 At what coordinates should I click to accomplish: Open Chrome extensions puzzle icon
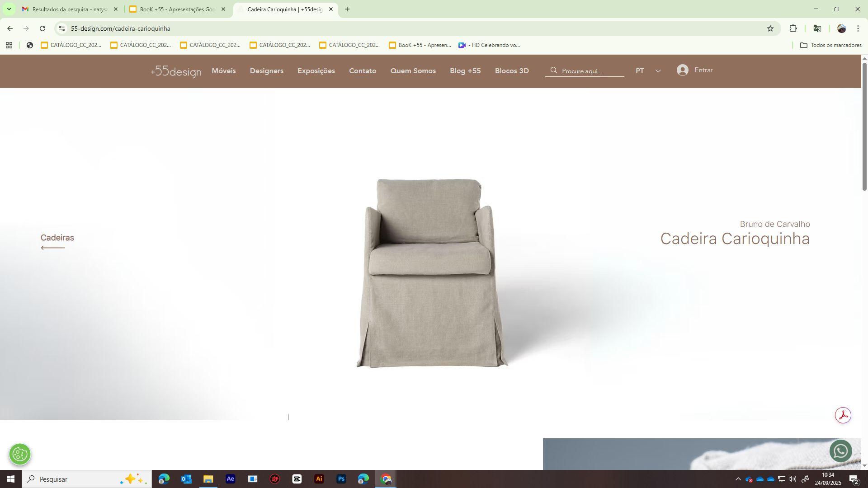pyautogui.click(x=793, y=28)
